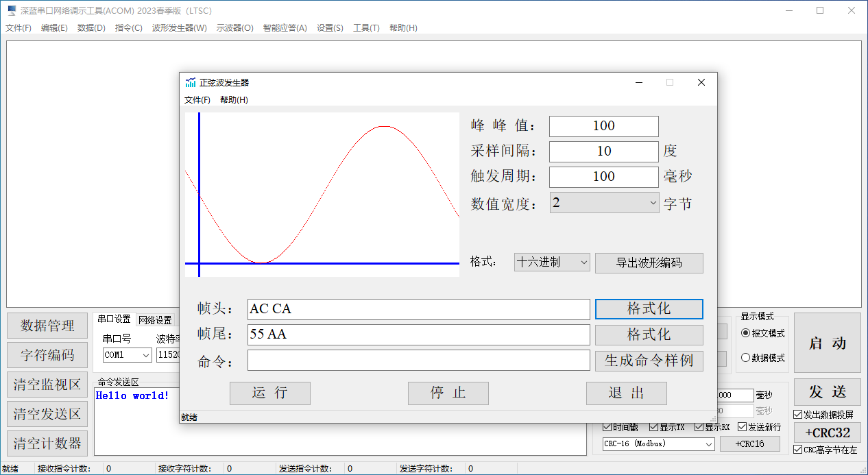This screenshot has width=868, height=475.
Task: Click the 运行 run button
Action: (x=270, y=393)
